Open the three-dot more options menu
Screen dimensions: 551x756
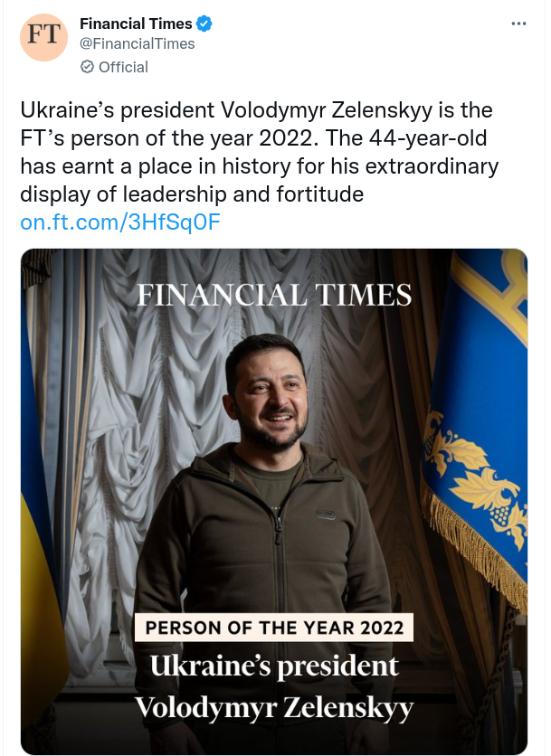518,24
